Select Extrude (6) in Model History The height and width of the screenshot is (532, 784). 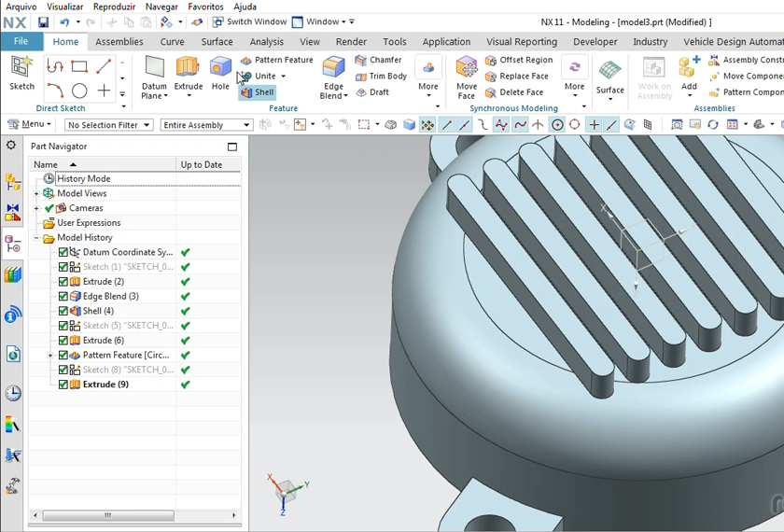[x=103, y=341]
